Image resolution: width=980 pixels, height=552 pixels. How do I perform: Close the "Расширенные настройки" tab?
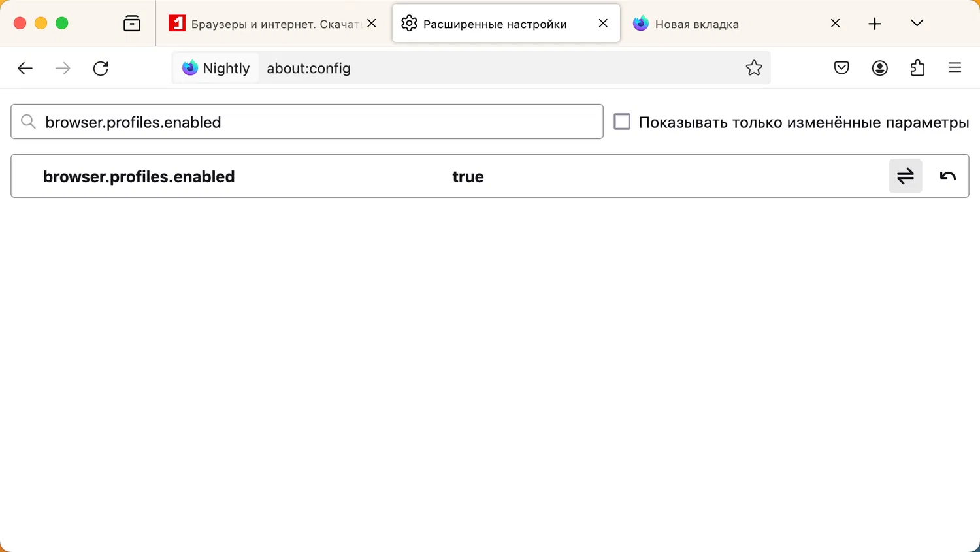tap(603, 24)
